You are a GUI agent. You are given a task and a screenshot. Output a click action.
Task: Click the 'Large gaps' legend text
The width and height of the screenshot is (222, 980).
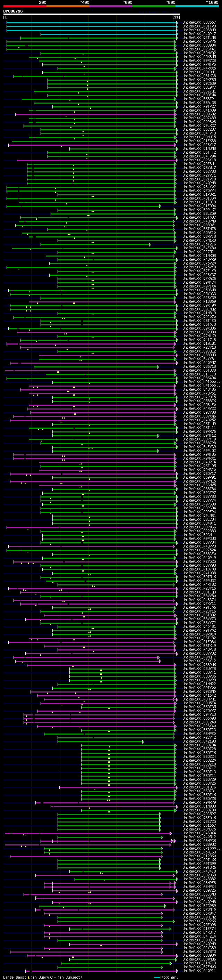pos(15,977)
